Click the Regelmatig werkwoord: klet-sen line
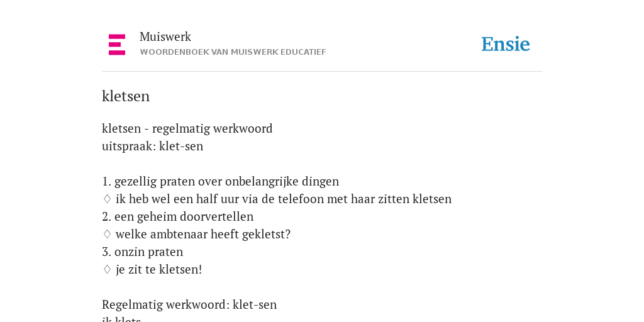Screen dimensions: 644x322 [189, 305]
